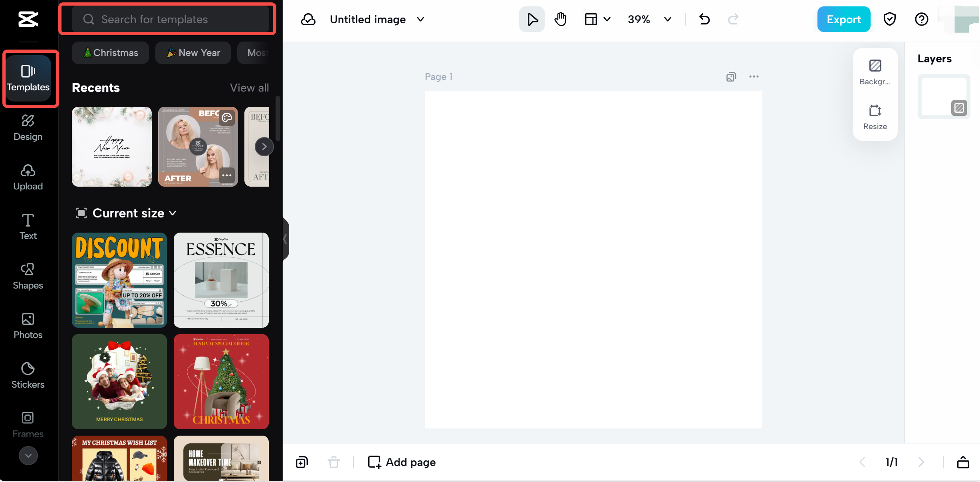This screenshot has height=482, width=980.
Task: Open the Resize tool beside the canvas
Action: pos(875,116)
